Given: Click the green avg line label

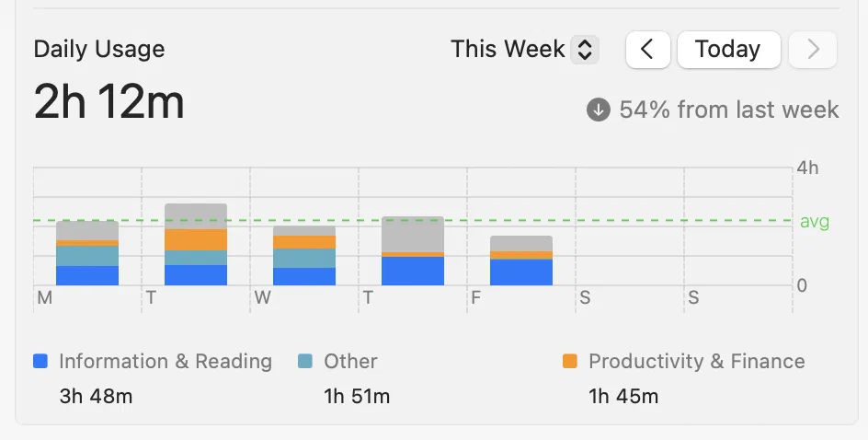Looking at the screenshot, I should [x=815, y=221].
